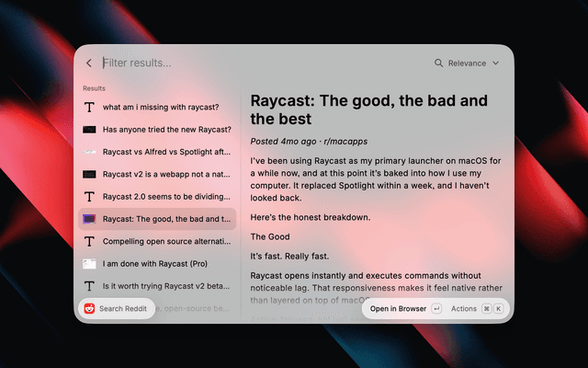Click the 'Results' section label
This screenshot has width=588, height=368.
pos(94,88)
